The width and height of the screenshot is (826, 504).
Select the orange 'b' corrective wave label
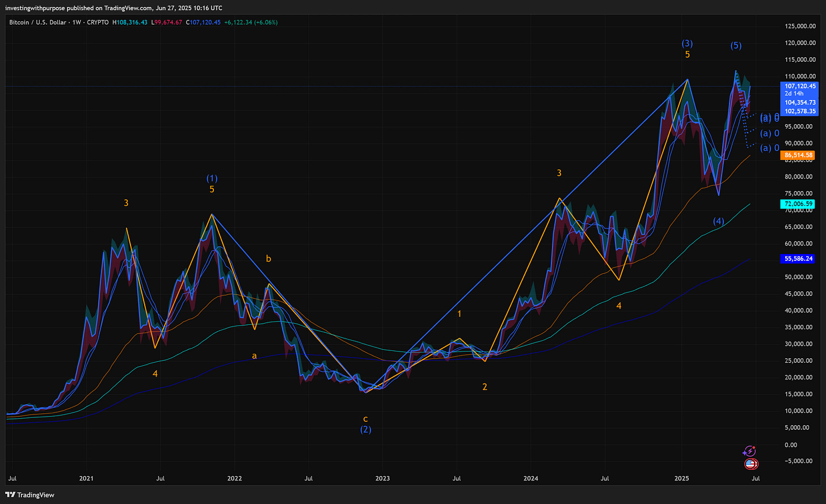(268, 259)
